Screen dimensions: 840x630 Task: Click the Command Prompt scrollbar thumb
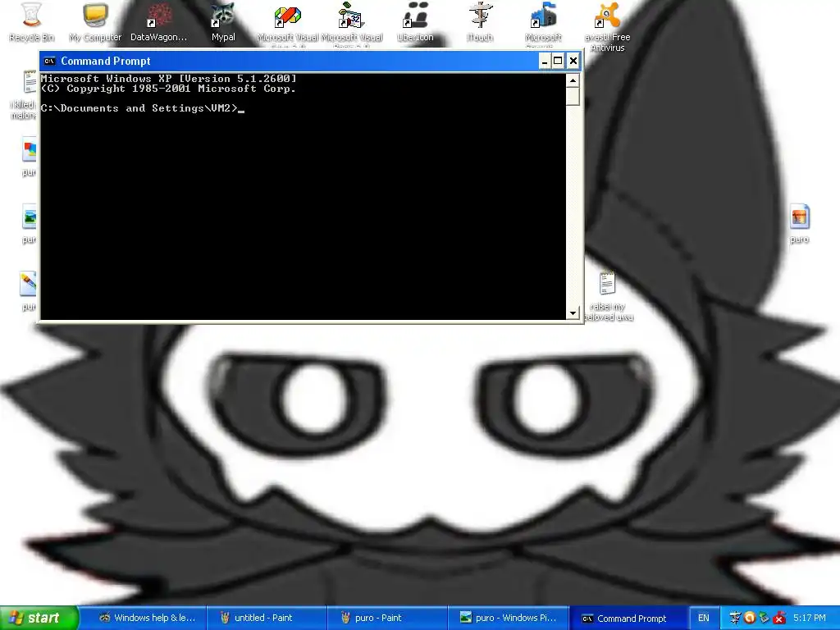click(x=573, y=97)
